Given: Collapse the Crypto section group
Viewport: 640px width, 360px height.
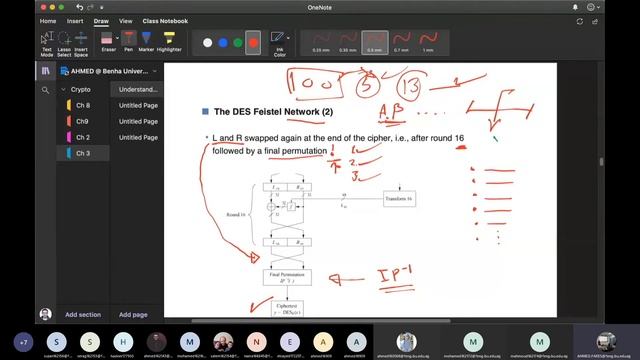Looking at the screenshot, I should click(x=63, y=89).
